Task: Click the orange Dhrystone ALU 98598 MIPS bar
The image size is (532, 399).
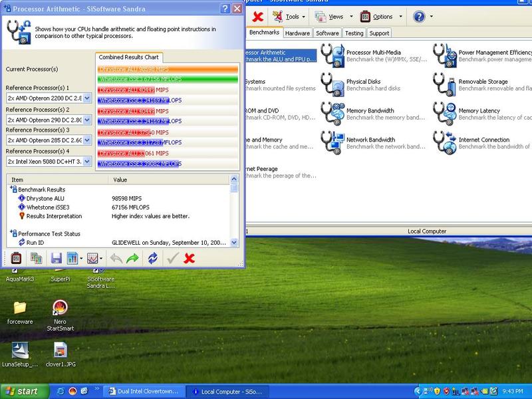Action: [x=168, y=69]
